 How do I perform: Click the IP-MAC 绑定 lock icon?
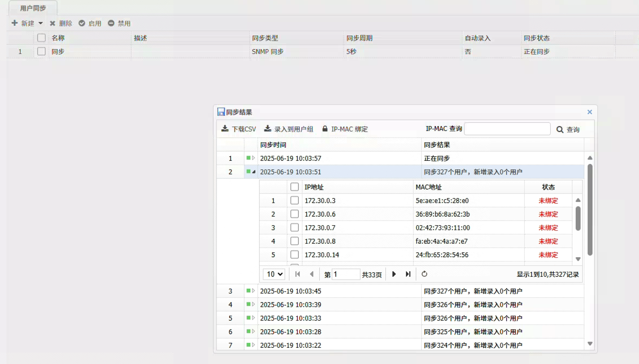325,129
